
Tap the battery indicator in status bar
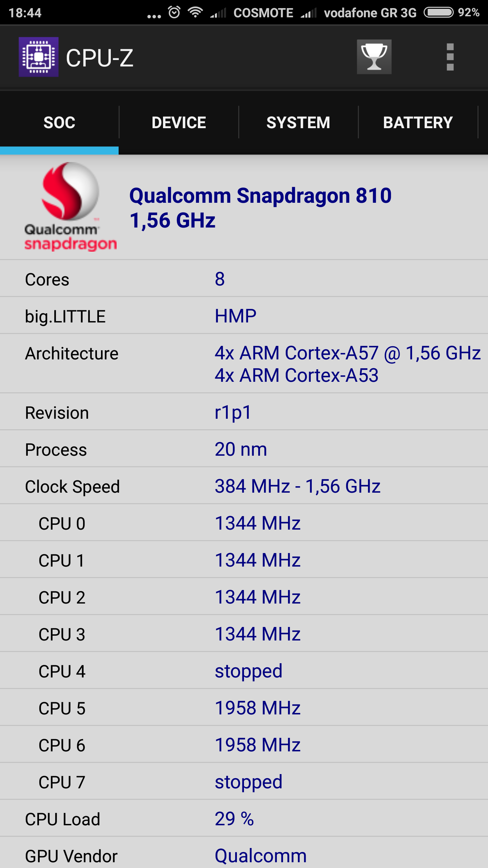[x=439, y=13]
